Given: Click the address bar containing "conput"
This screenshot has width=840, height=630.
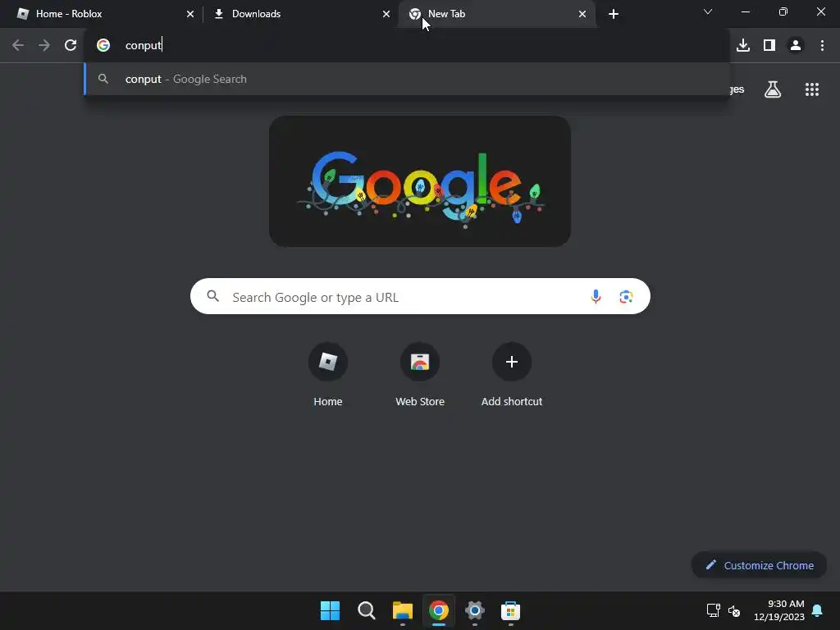Looking at the screenshot, I should click(x=407, y=46).
